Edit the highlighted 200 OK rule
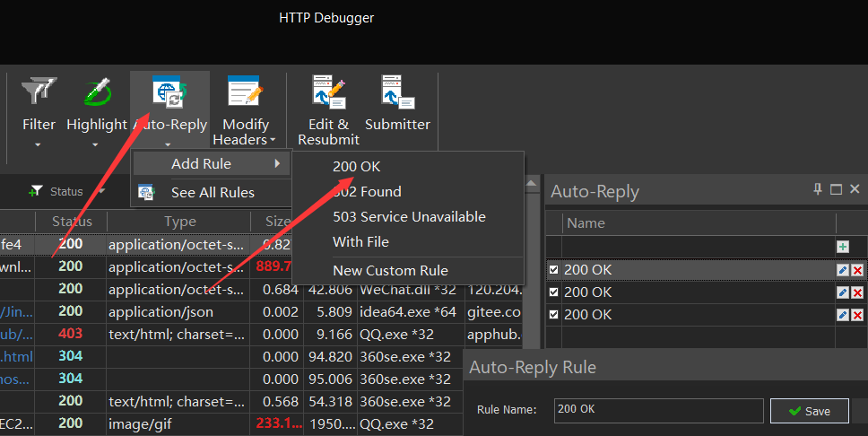 click(x=843, y=270)
